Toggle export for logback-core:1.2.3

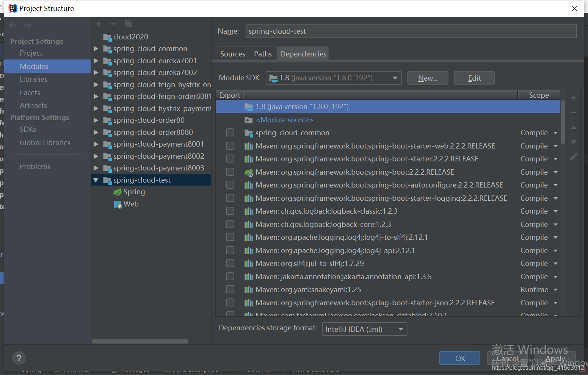(x=230, y=224)
